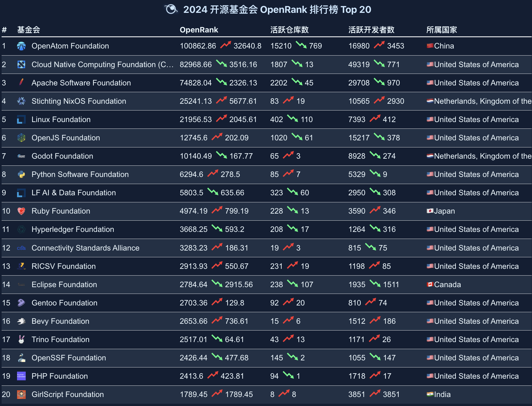Click the NixOS snowflake logo icon
This screenshot has height=406, width=532.
pos(21,101)
